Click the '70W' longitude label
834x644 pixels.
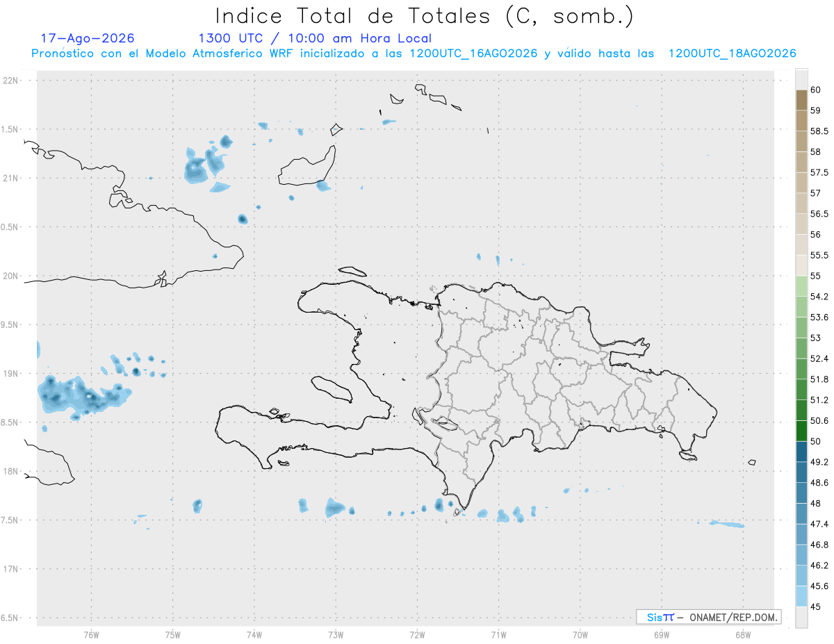(580, 635)
